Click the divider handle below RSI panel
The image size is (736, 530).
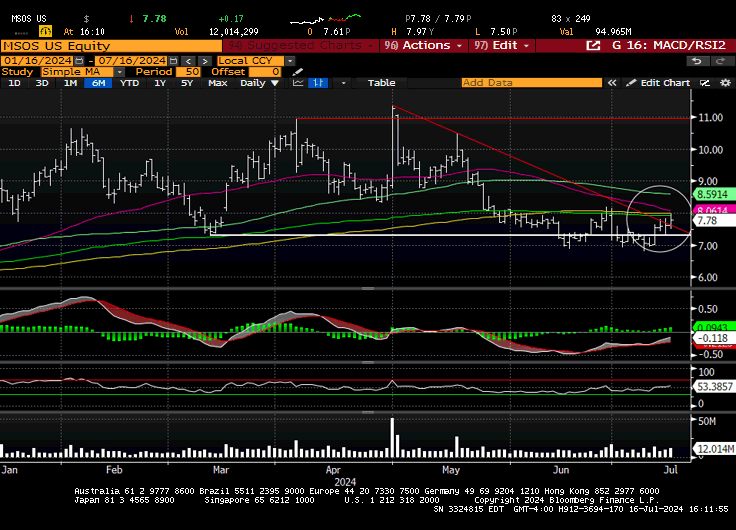368,412
